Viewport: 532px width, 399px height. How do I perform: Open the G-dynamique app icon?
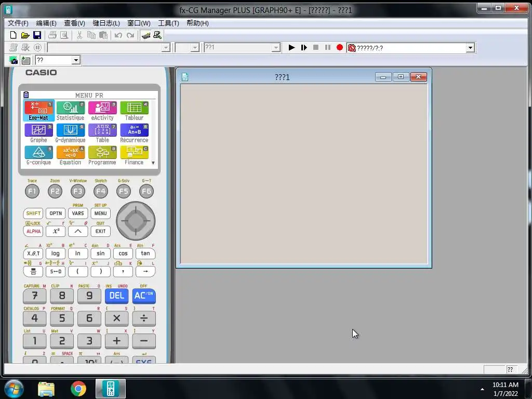tap(70, 133)
